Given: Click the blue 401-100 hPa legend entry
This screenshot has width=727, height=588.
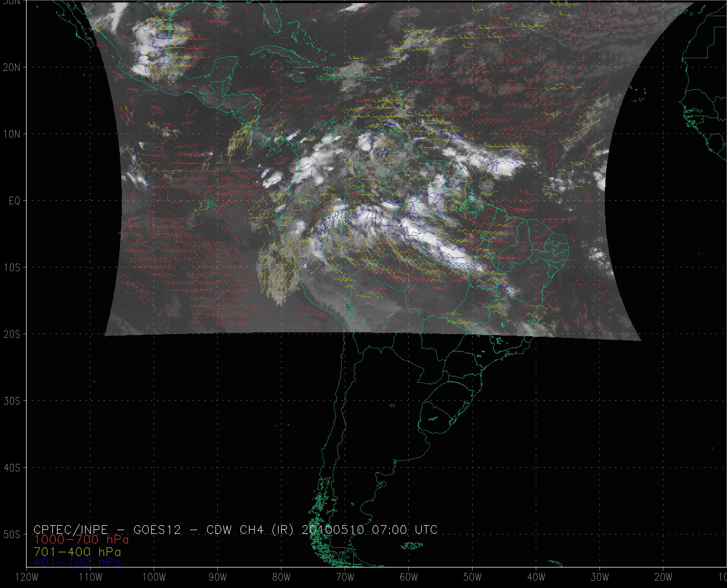Looking at the screenshot, I should coord(77,562).
